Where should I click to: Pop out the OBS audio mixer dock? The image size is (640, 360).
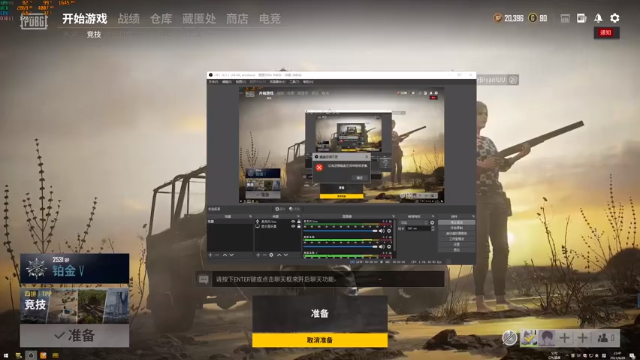393,216
